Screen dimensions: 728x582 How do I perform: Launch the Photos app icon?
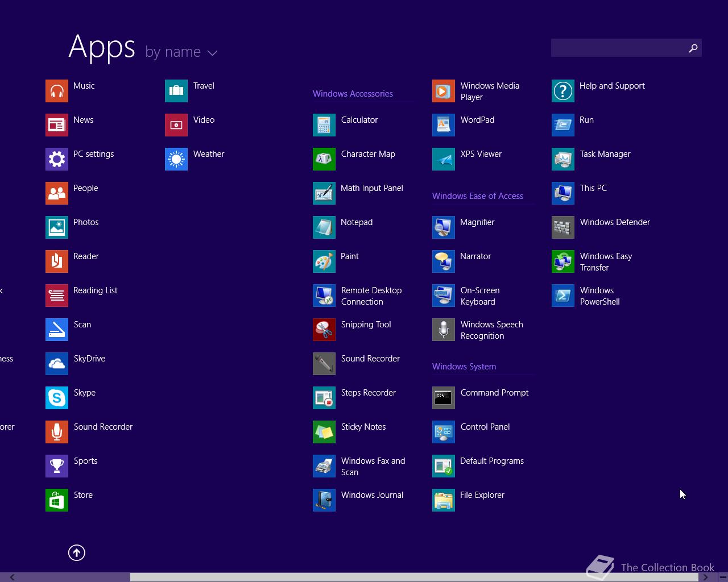pos(57,227)
